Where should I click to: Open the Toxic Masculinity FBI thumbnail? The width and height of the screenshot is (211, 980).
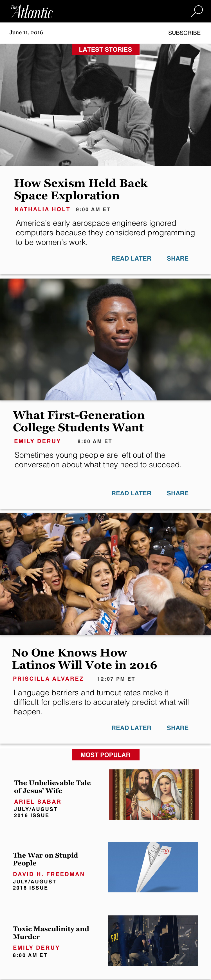point(153,940)
